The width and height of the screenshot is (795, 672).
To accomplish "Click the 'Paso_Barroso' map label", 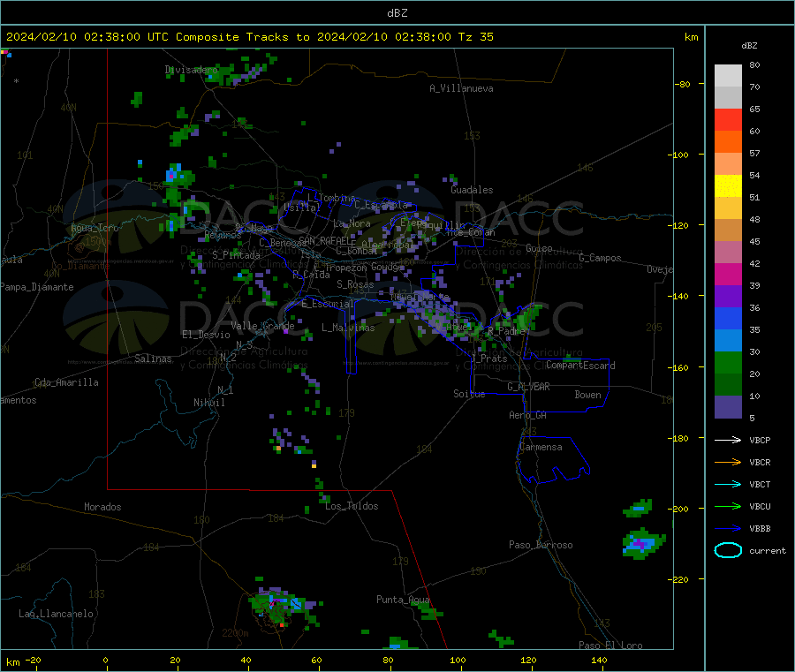I will click(541, 545).
